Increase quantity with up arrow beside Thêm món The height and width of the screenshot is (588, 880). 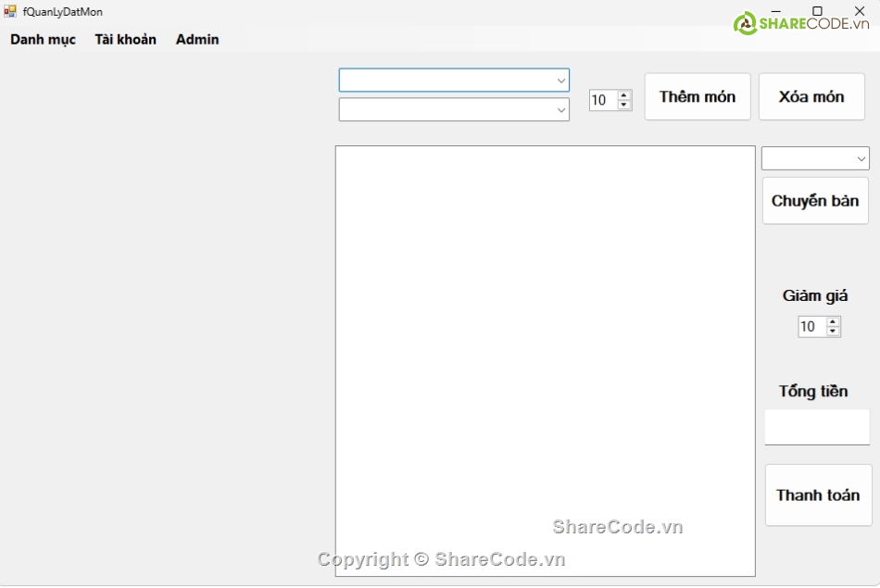click(624, 95)
